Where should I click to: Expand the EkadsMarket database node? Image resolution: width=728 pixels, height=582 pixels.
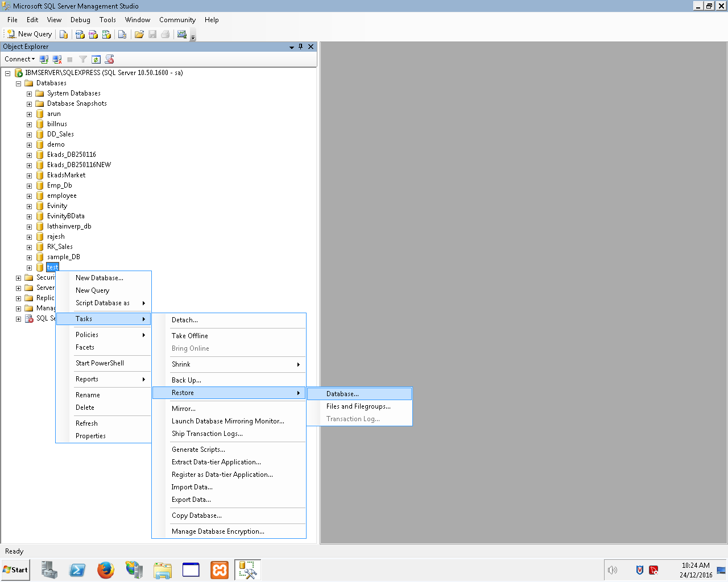tap(29, 176)
